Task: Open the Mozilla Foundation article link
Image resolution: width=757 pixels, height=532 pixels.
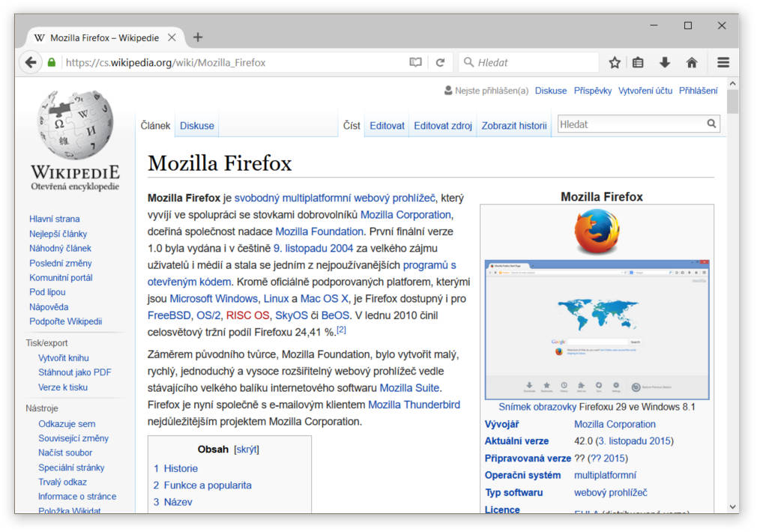Action: tap(319, 232)
